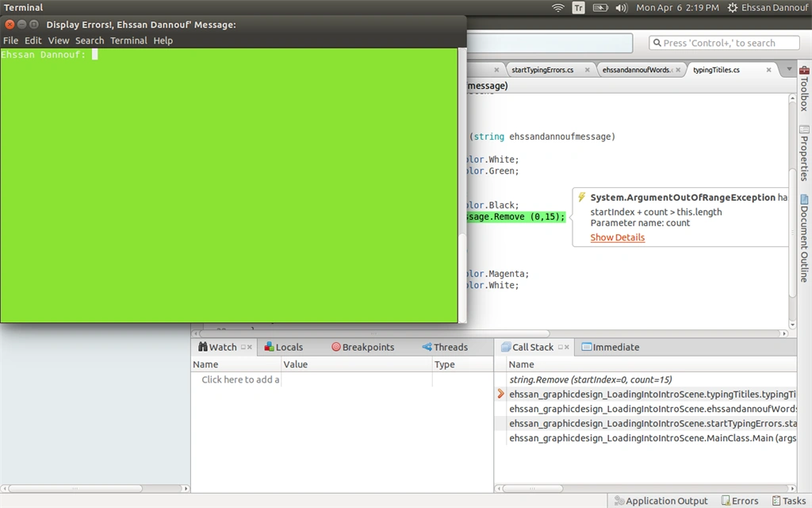Switch to the ehssandannoufWords.cs tab
The height and width of the screenshot is (508, 812).
coord(637,70)
